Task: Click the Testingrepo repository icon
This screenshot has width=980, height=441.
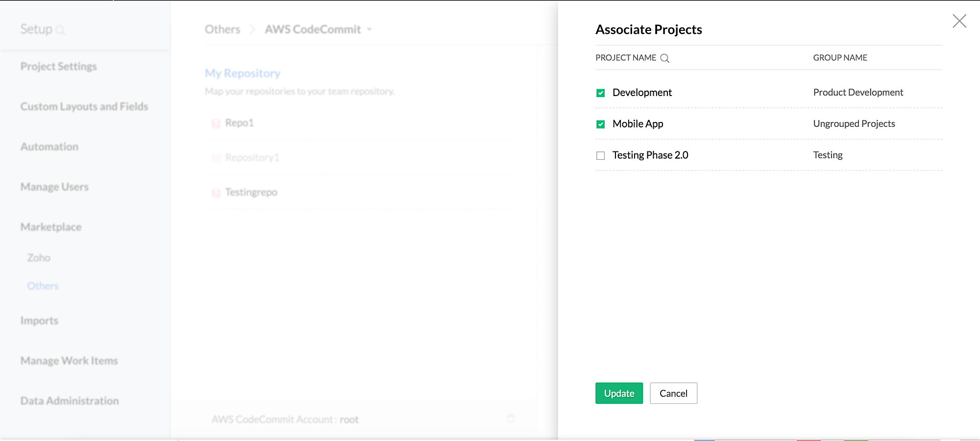Action: pyautogui.click(x=216, y=193)
